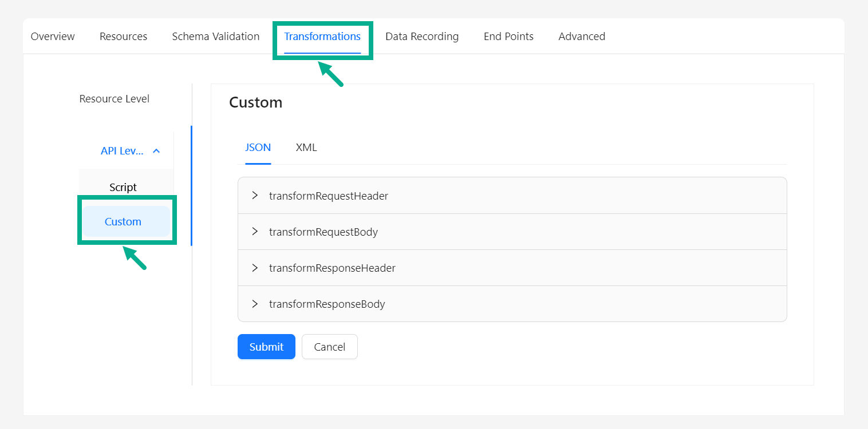Expand the transformRequestBody chevron arrow
868x429 pixels.
(x=255, y=232)
